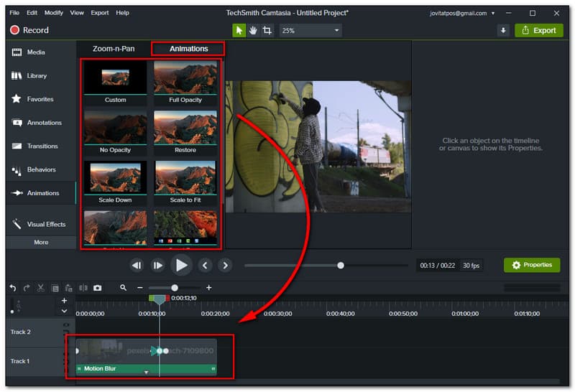The width and height of the screenshot is (575, 392).
Task: Collapse the Motion Blur effect tray arrow
Action: [x=147, y=373]
